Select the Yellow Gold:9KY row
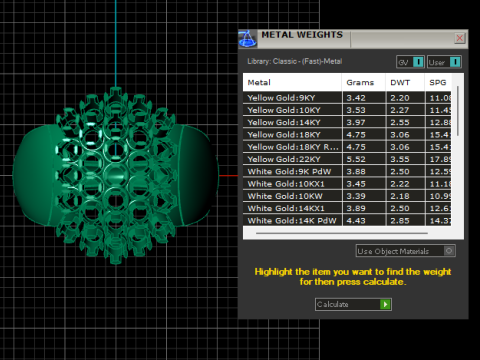Image resolution: width=480 pixels, height=360 pixels. 347,98
